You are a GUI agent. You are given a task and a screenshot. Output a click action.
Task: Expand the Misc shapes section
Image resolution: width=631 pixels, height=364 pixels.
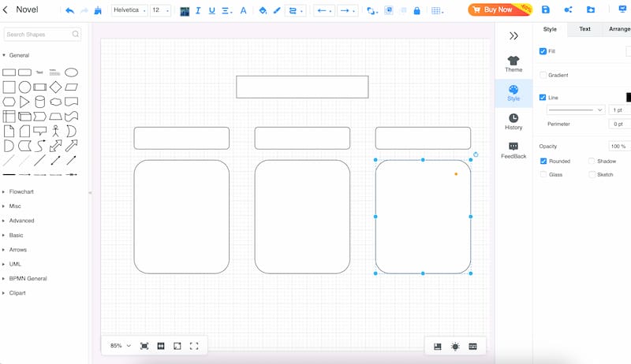[12, 206]
